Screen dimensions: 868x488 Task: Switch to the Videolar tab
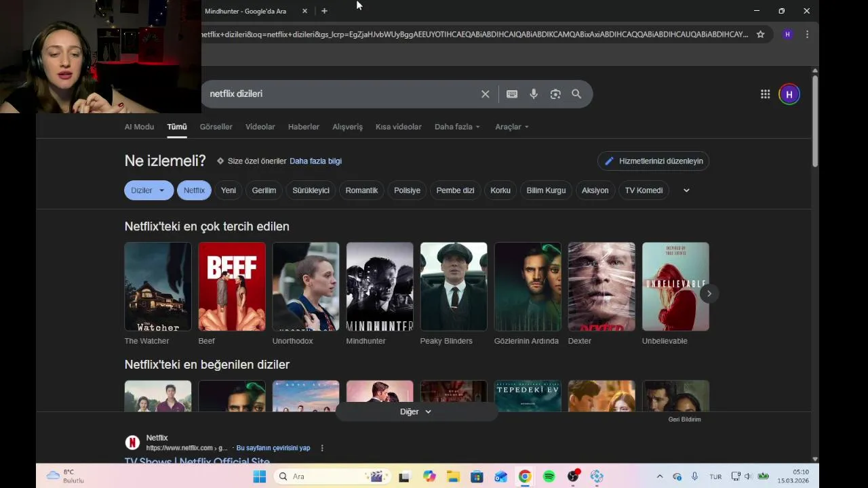(x=260, y=127)
